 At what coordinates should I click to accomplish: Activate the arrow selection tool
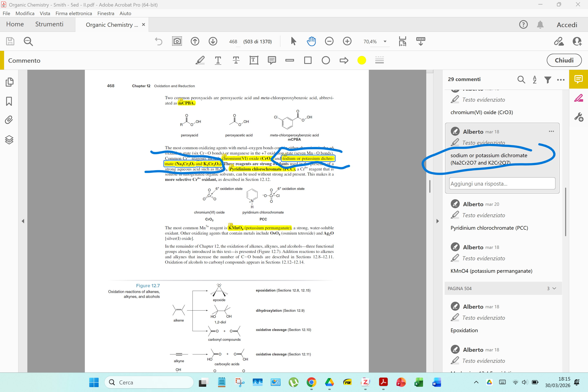click(x=293, y=41)
